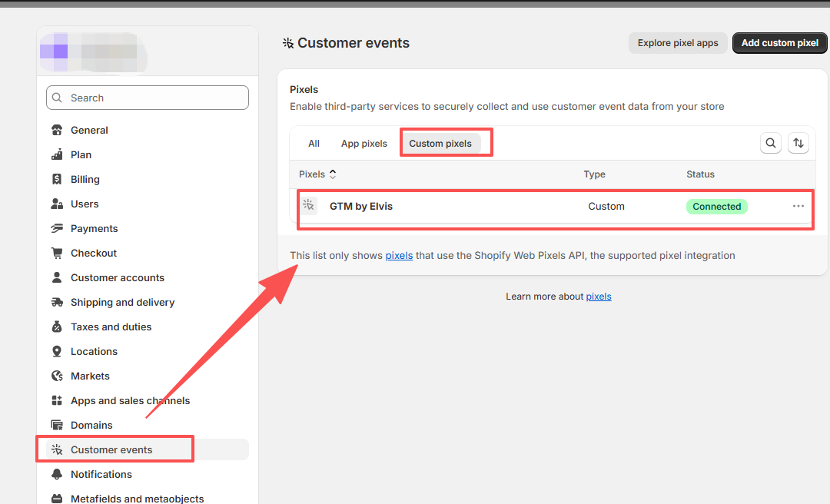Go to Notifications settings in the sidebar
The image size is (830, 504).
pos(101,474)
